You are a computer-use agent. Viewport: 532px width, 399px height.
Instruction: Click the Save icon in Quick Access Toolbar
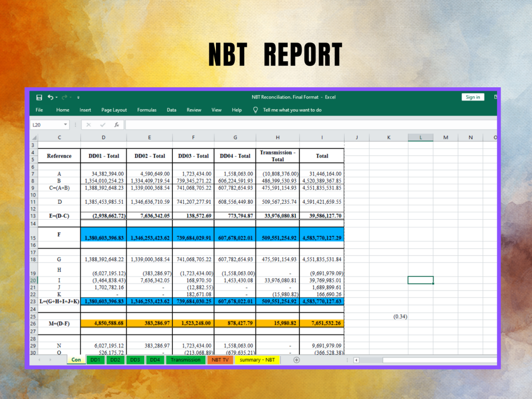click(39, 97)
